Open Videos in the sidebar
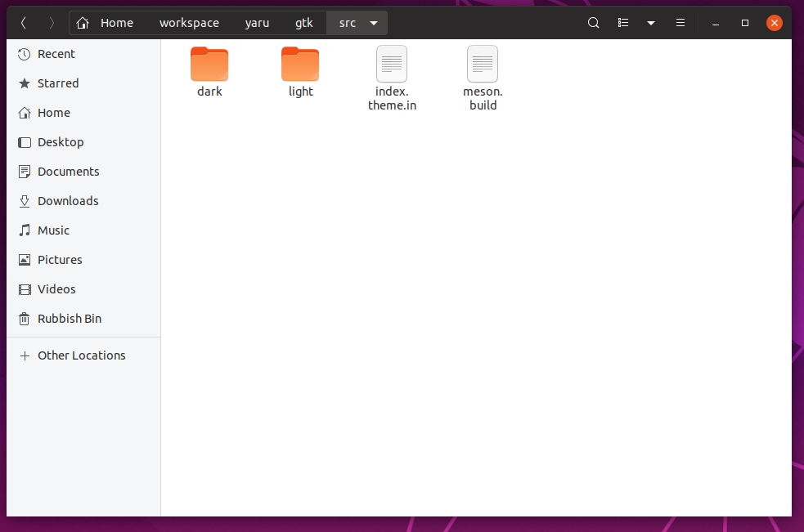The height and width of the screenshot is (532, 804). pyautogui.click(x=56, y=289)
